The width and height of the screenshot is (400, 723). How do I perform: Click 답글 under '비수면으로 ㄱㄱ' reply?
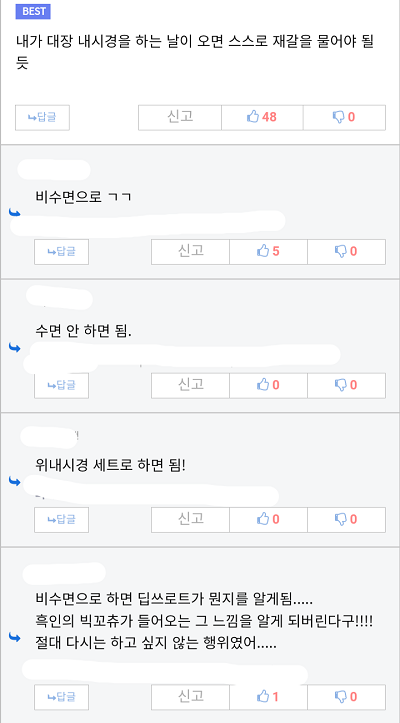(61, 252)
